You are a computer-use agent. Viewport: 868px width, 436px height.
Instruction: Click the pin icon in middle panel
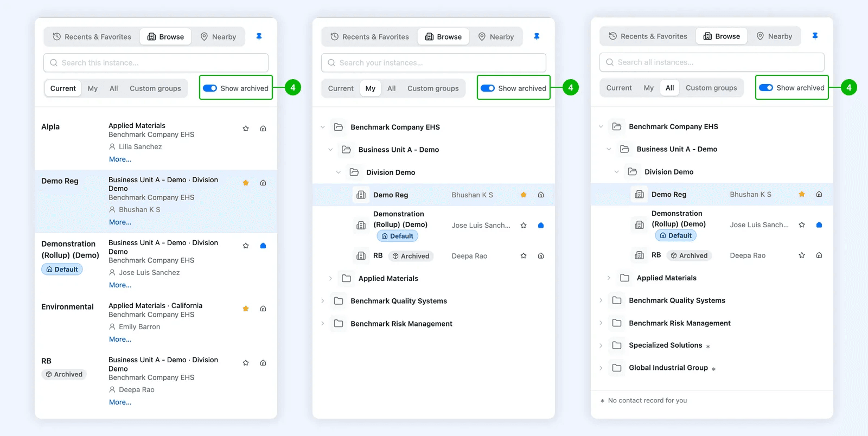click(537, 36)
